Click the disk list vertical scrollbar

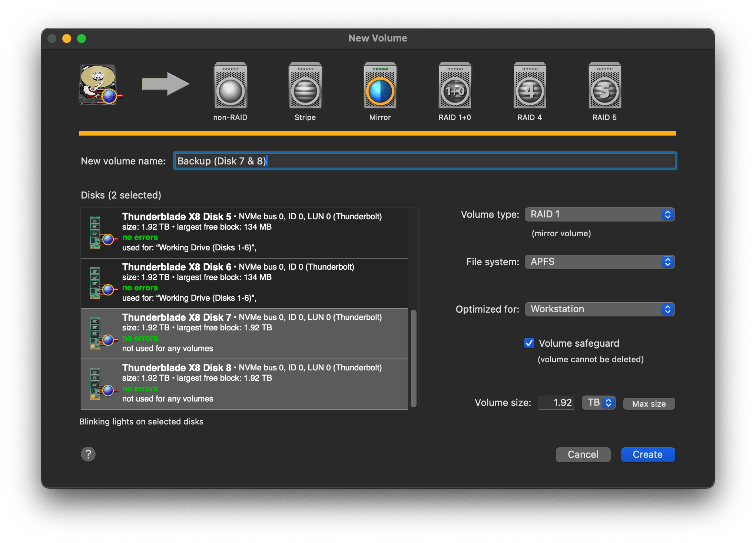coord(414,358)
